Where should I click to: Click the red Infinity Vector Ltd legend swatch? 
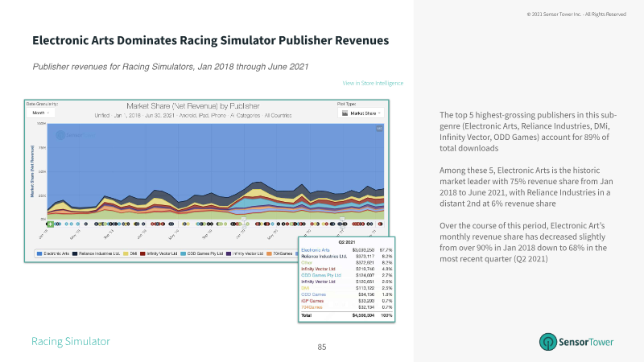(142, 253)
